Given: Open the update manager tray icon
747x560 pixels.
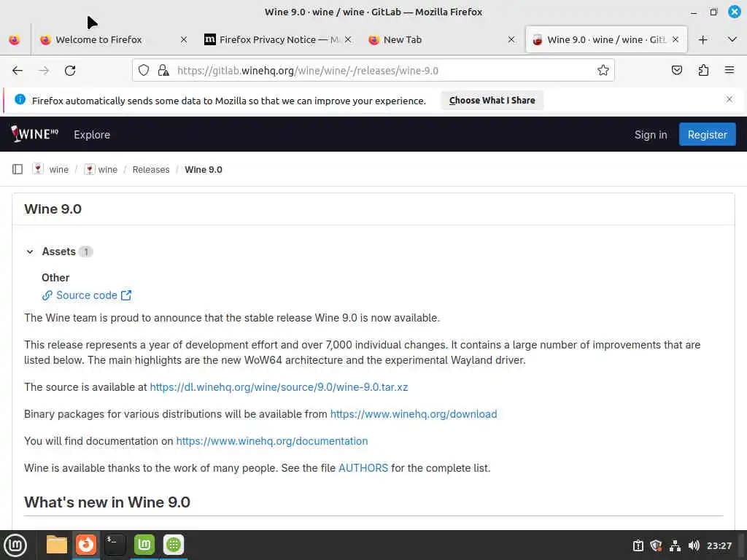Looking at the screenshot, I should coord(638,545).
